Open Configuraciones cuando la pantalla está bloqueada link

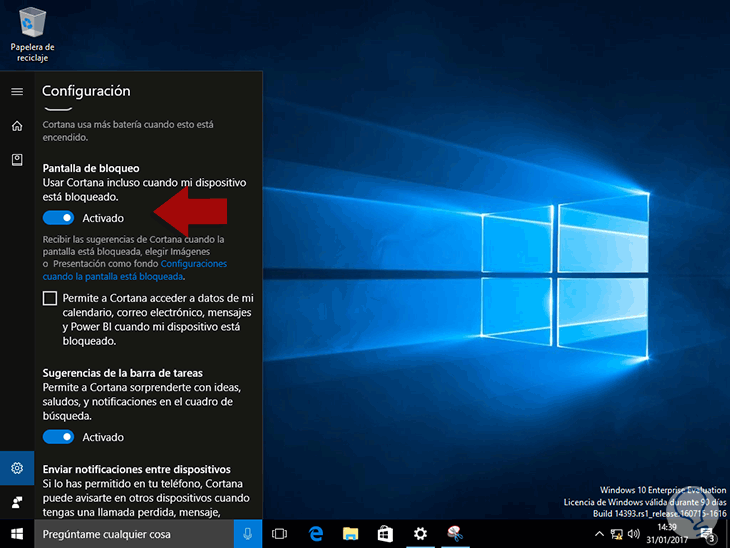coord(135,270)
